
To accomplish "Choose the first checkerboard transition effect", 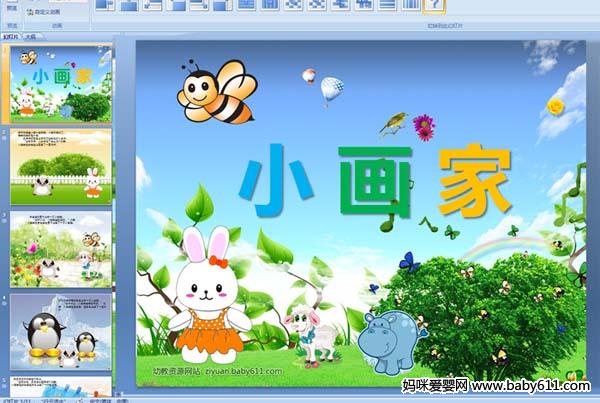I will (294, 5).
